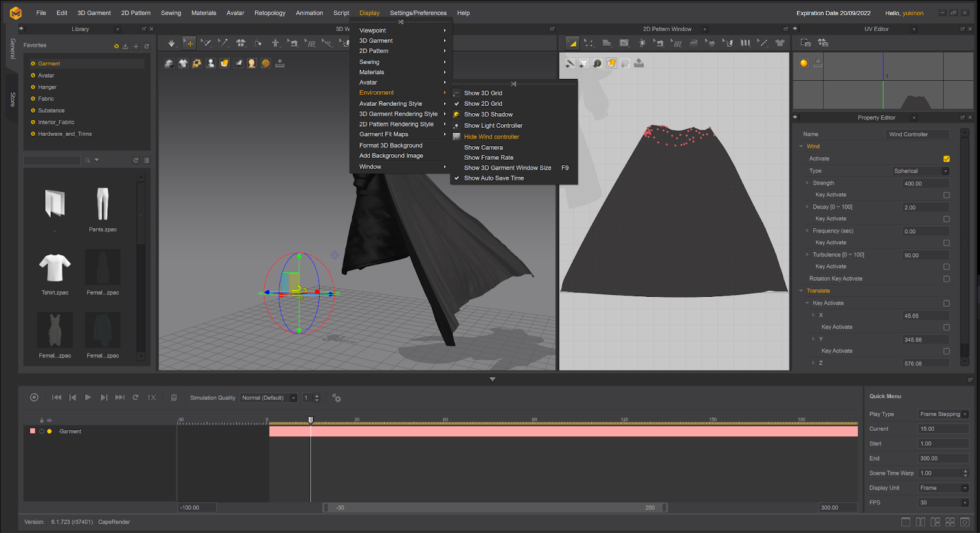
Task: Click the steam iron tool in 2D toolbar
Action: (693, 43)
